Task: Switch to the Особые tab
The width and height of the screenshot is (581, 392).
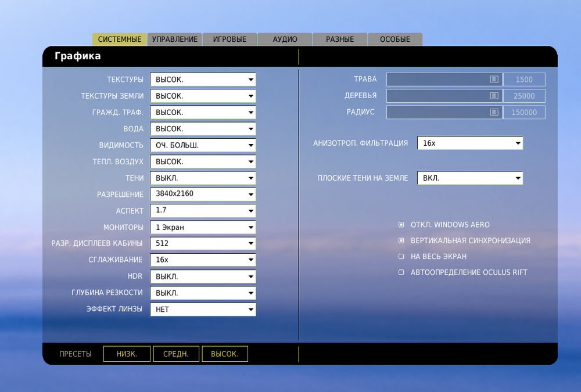Action: click(x=396, y=39)
